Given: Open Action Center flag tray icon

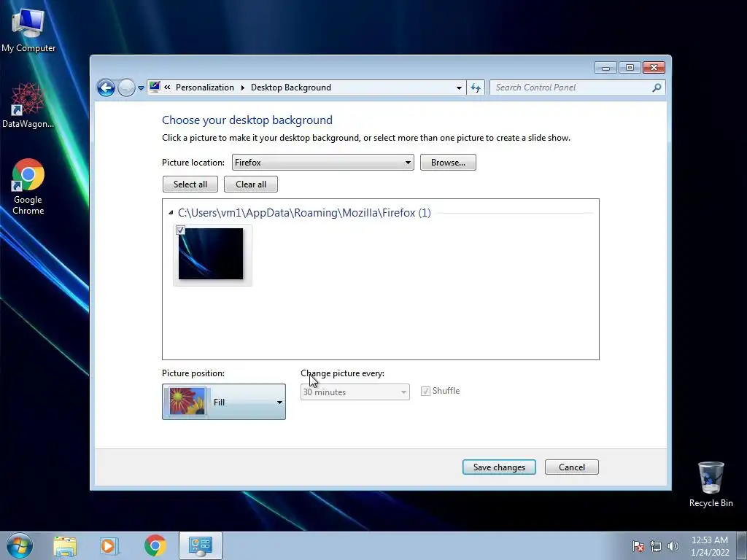Looking at the screenshot, I should click(638, 546).
